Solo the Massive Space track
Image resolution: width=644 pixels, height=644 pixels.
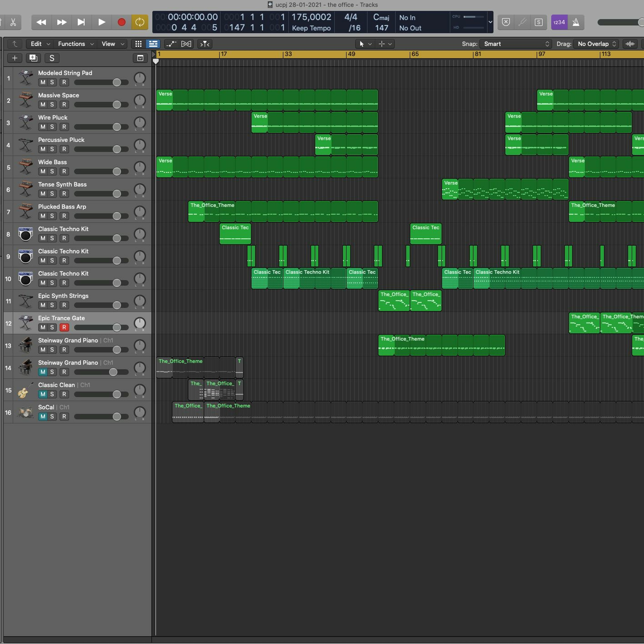52,105
